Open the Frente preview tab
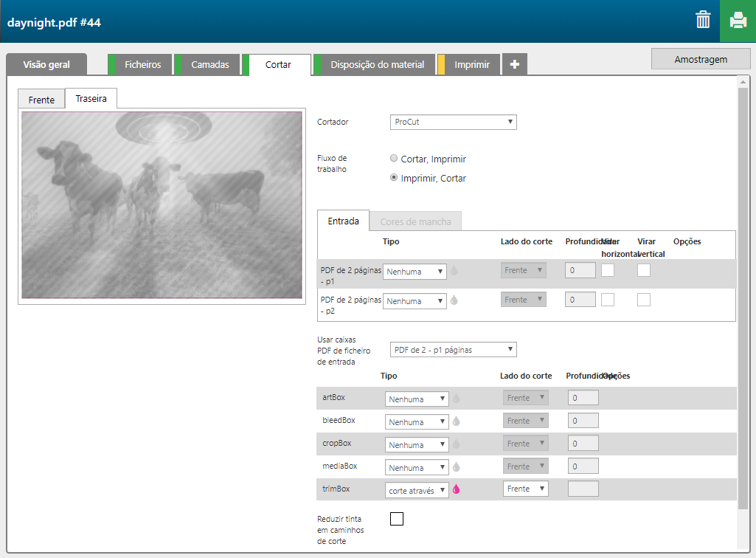The image size is (756, 558). coord(41,100)
